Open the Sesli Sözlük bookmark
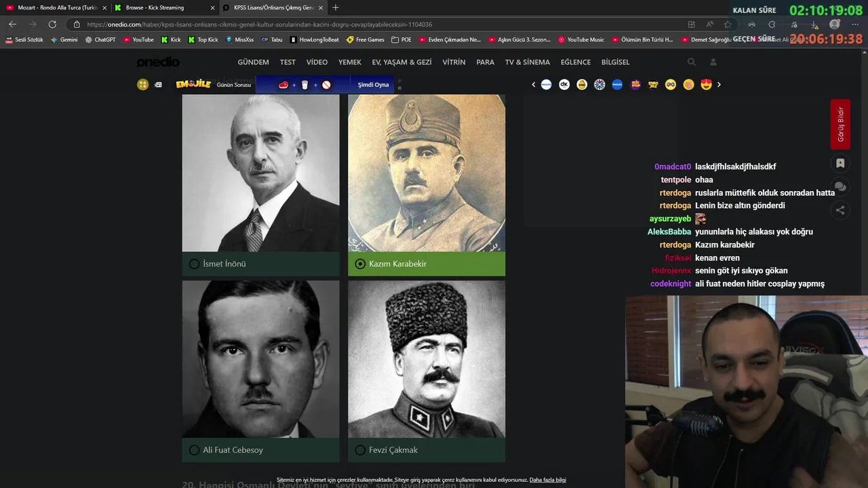The width and height of the screenshot is (868, 488). click(24, 40)
